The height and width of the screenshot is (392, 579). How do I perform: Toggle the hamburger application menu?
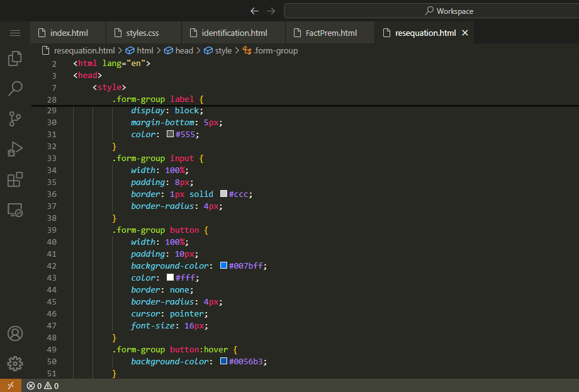coord(15,33)
